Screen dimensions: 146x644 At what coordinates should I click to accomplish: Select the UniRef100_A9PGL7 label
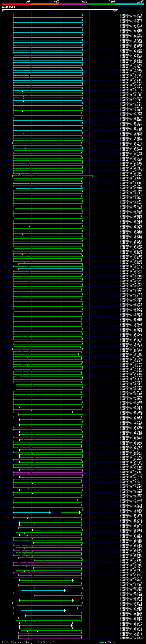(x=131, y=82)
